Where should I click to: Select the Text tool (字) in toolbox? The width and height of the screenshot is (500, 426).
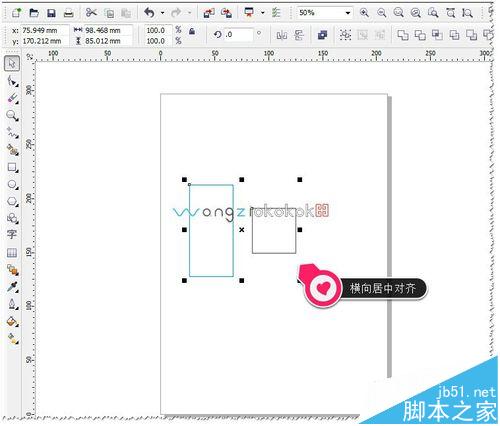(x=12, y=235)
